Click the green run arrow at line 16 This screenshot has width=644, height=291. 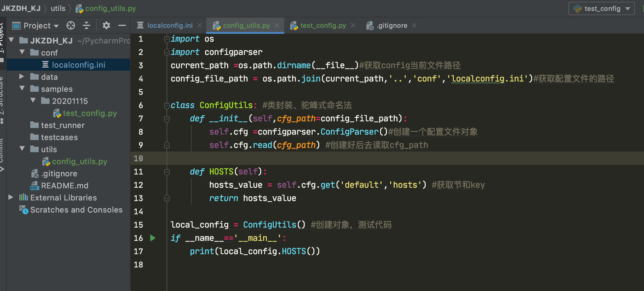pyautogui.click(x=153, y=238)
